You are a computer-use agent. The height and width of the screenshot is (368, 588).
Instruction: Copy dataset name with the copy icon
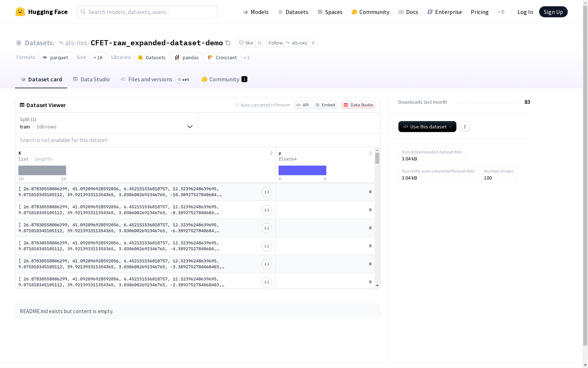pyautogui.click(x=228, y=43)
